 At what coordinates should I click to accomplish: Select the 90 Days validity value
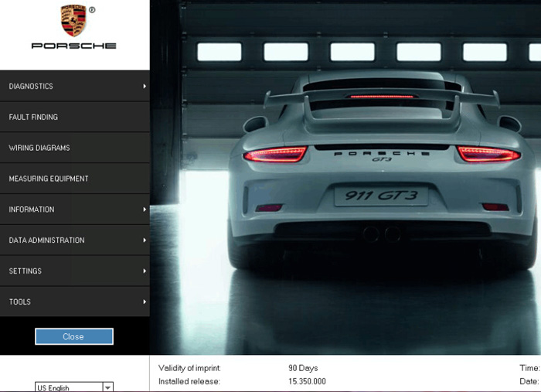303,368
